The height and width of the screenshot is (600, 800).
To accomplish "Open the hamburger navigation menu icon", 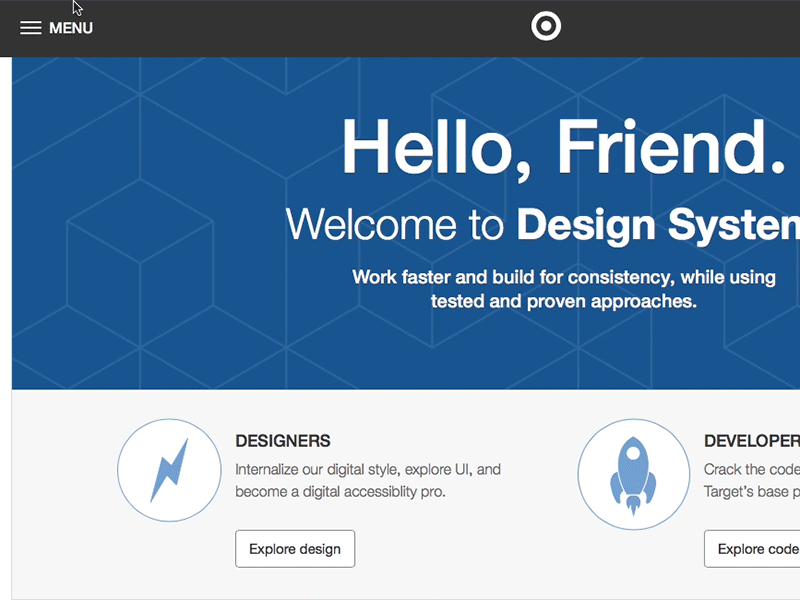I will [31, 27].
